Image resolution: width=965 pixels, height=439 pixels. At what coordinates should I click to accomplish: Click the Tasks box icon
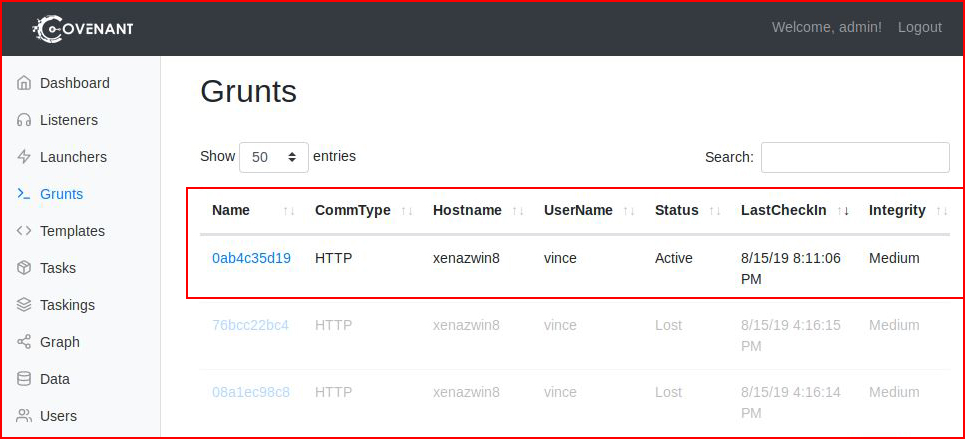pos(24,268)
